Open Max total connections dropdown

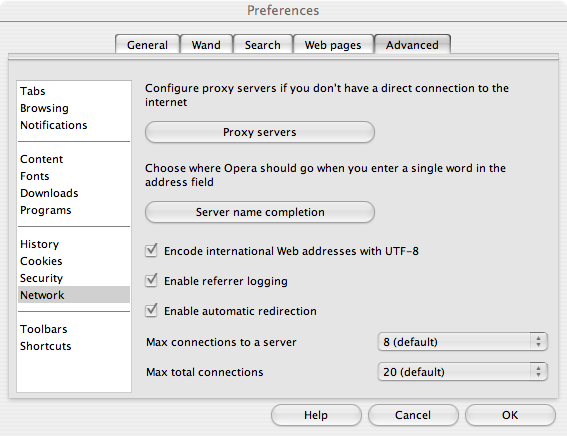(x=462, y=372)
